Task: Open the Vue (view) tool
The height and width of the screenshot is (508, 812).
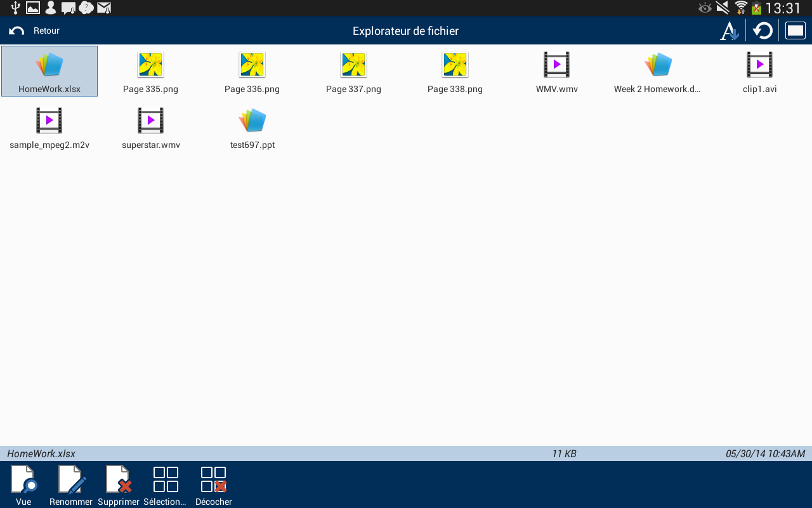Action: [x=23, y=483]
